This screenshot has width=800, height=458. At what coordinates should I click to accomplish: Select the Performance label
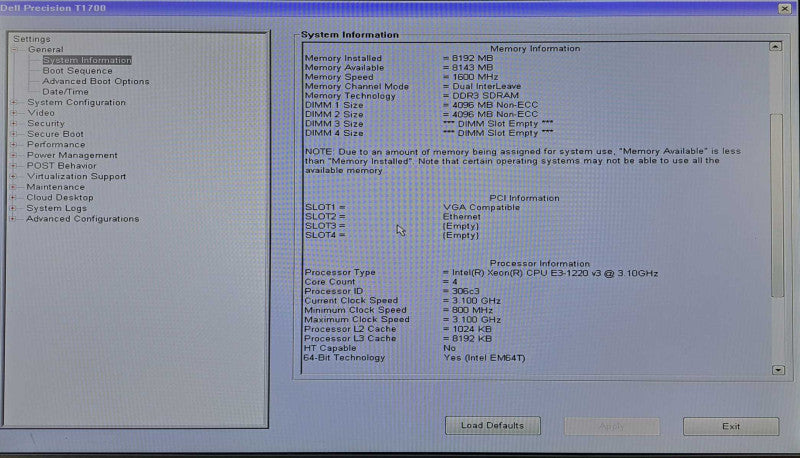click(x=56, y=145)
